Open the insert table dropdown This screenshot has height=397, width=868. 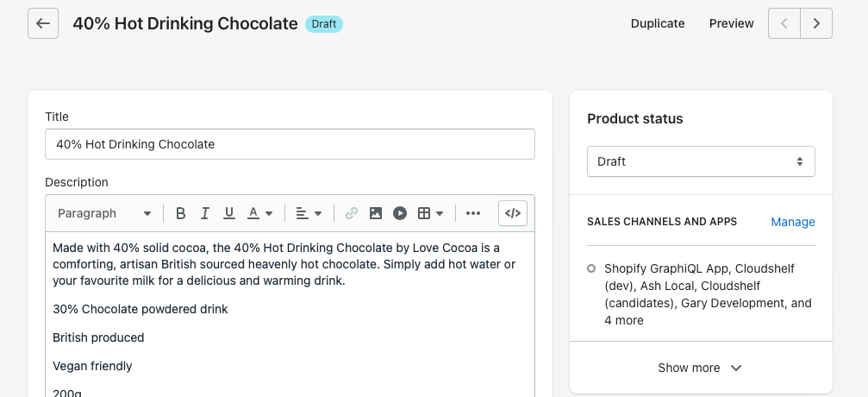431,213
